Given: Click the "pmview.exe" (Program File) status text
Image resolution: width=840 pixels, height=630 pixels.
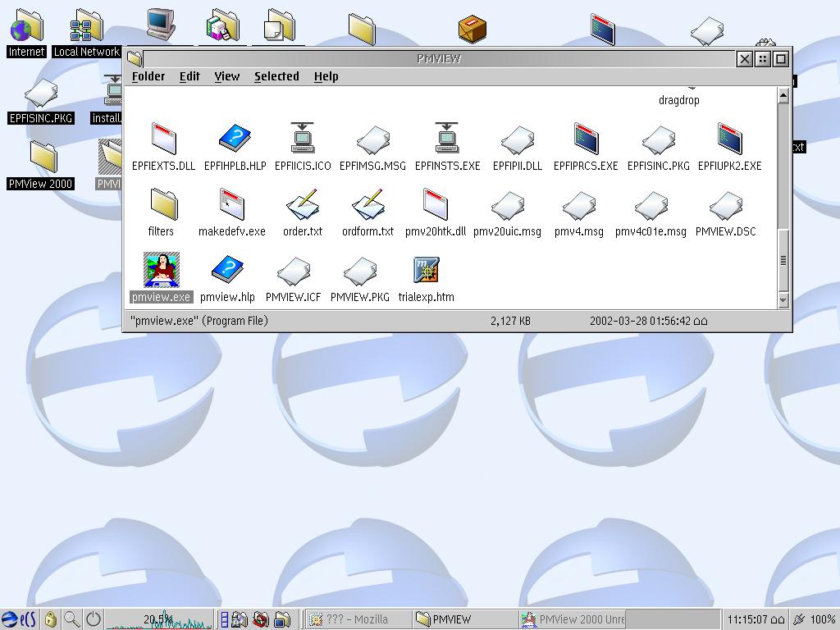Looking at the screenshot, I should [x=199, y=321].
